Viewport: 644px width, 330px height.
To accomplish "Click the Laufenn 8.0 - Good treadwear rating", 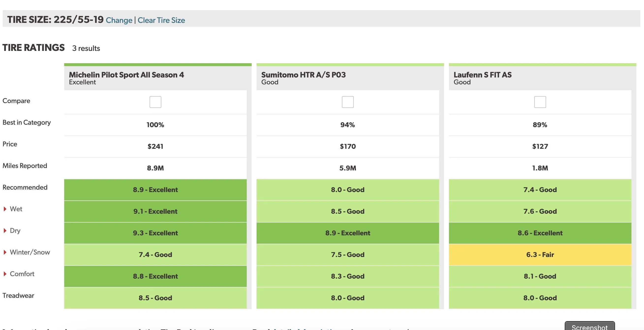I will click(x=540, y=298).
